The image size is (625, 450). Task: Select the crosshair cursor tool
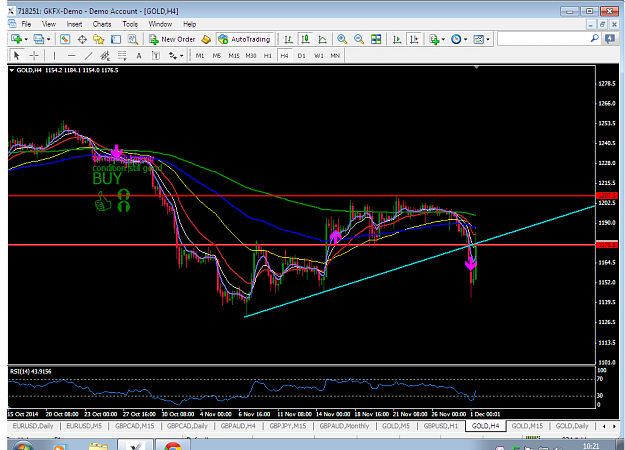[x=34, y=55]
